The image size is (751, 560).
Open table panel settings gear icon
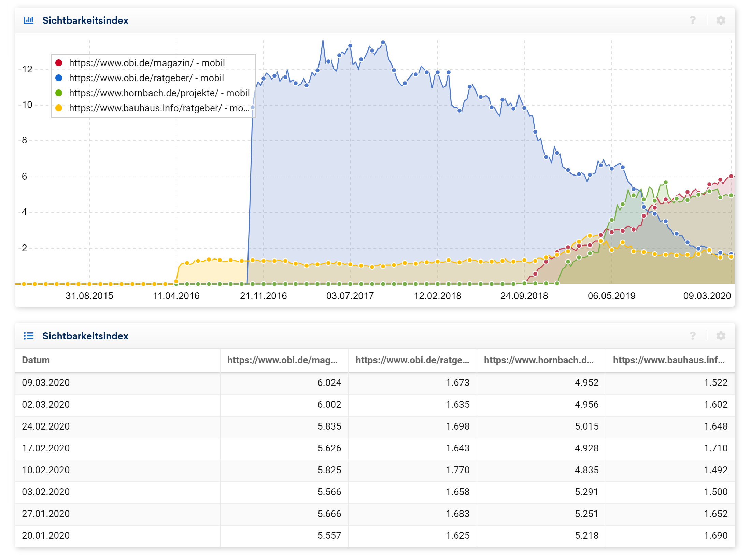pos(720,336)
